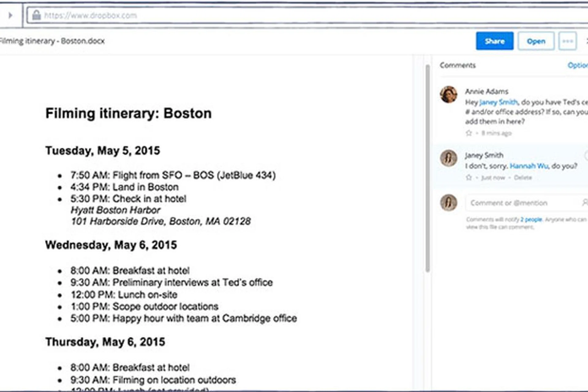Star Annie Adams' comment
This screenshot has width=588, height=392.
pos(469,133)
